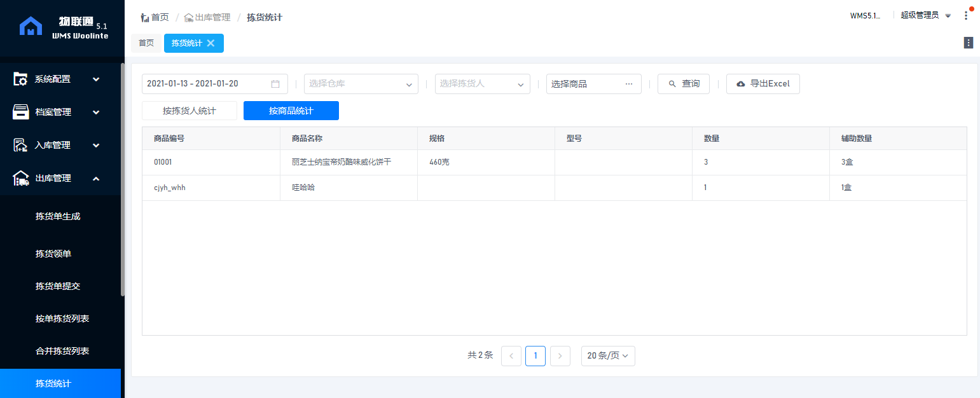The image size is (980, 398).
Task: Click the 导出Excel export button
Action: [763, 84]
